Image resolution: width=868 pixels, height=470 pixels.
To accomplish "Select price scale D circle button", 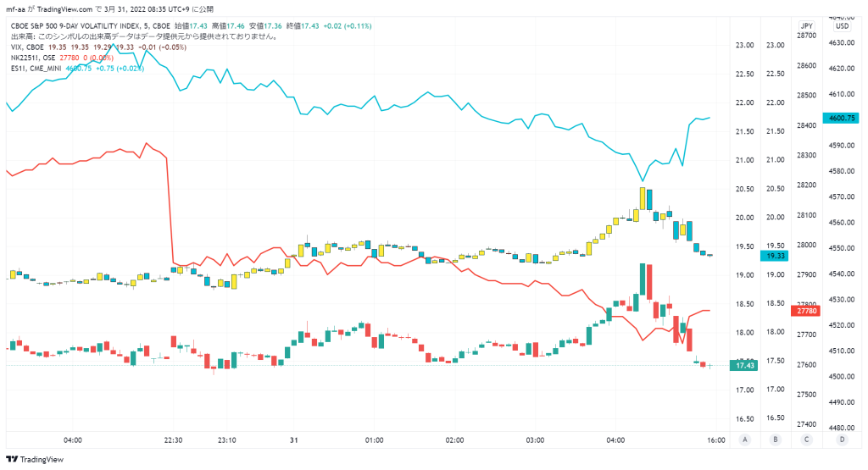I will coord(842,440).
